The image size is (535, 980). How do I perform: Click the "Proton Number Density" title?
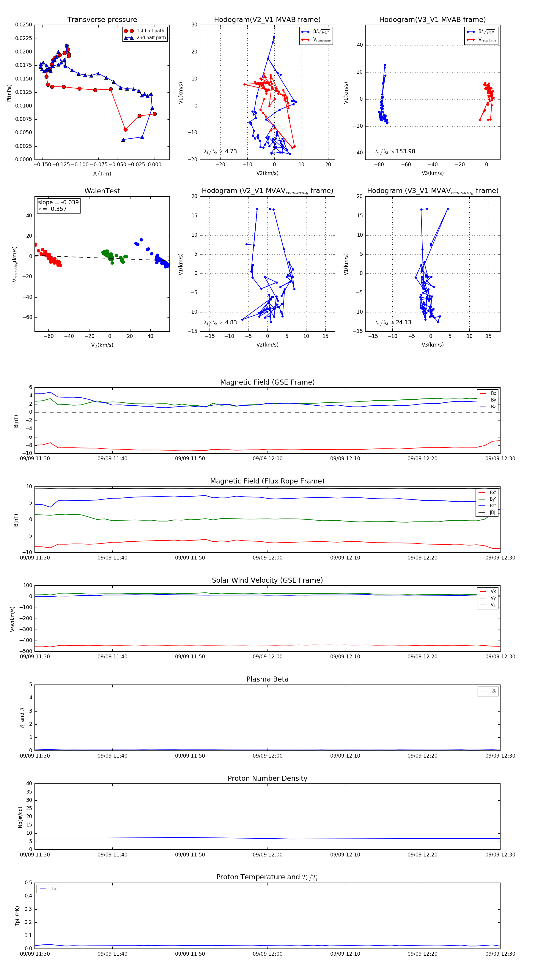pyautogui.click(x=267, y=778)
